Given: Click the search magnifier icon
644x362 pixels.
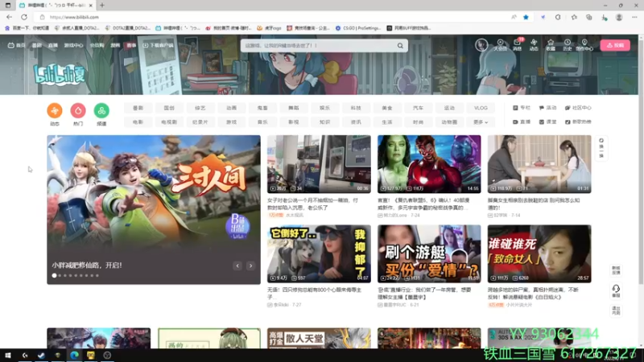Looking at the screenshot, I should [x=400, y=46].
